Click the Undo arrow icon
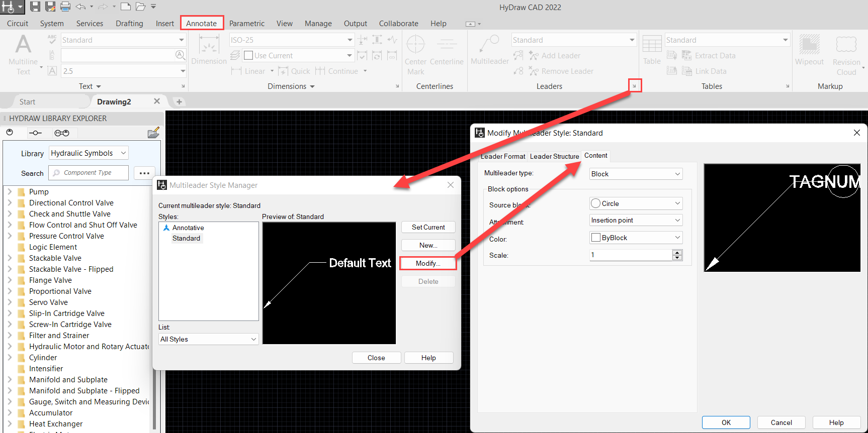This screenshot has width=868, height=433. [x=80, y=7]
